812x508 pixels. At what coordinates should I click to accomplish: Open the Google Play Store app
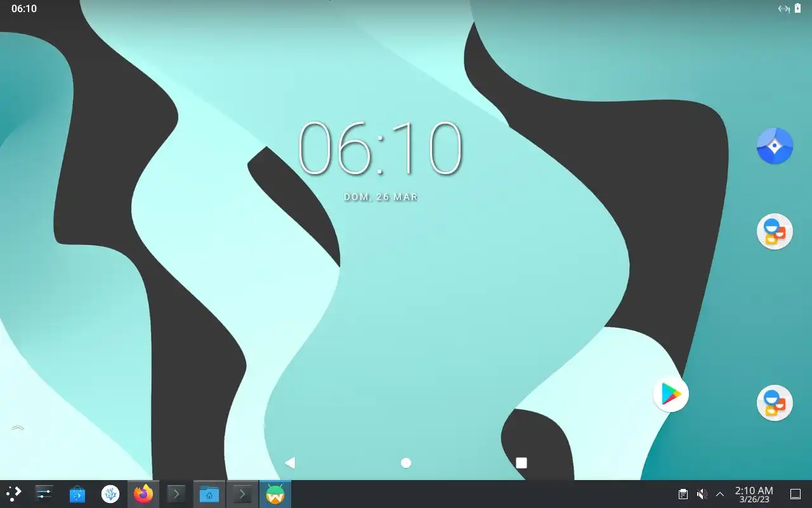pyautogui.click(x=671, y=394)
